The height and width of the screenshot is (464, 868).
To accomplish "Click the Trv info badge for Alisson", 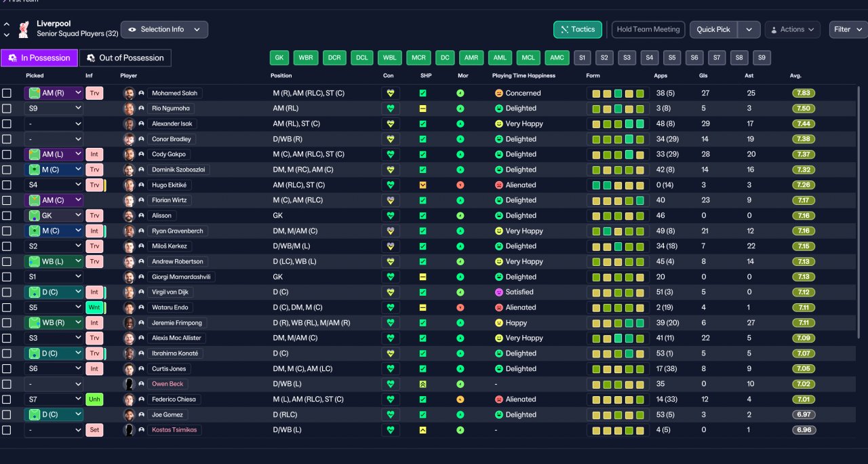I will (94, 216).
